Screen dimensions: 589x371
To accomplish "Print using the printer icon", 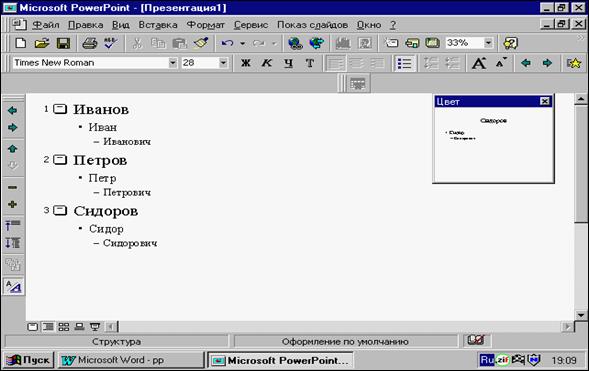I will [89, 43].
